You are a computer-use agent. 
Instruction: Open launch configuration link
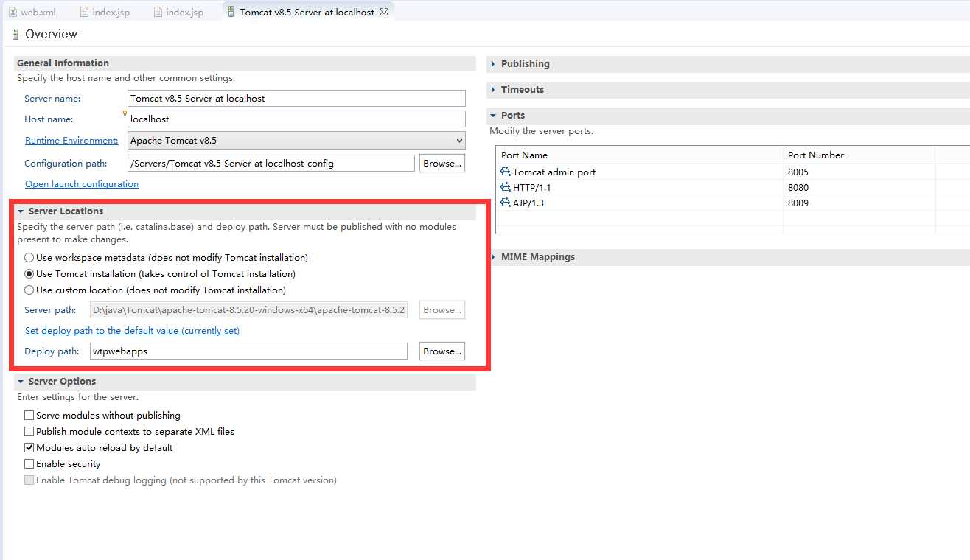pos(82,183)
